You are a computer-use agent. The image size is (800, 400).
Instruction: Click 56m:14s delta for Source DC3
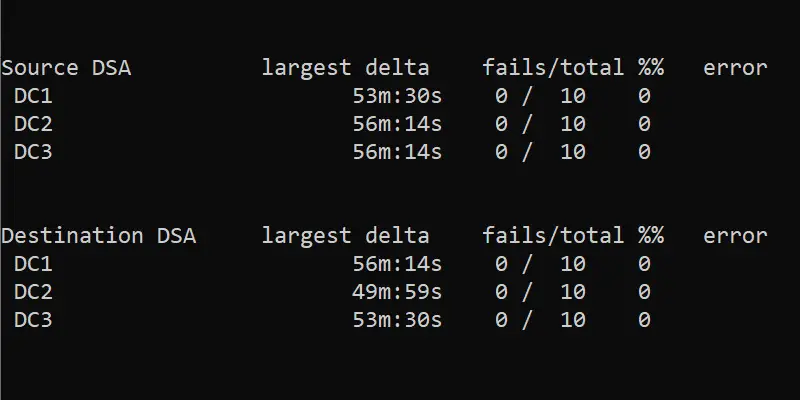click(x=397, y=152)
